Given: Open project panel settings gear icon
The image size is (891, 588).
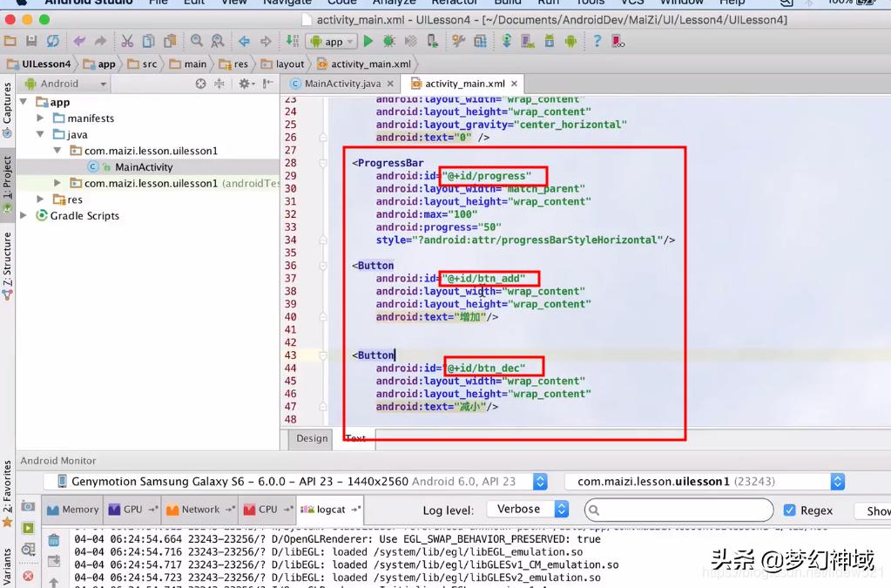Looking at the screenshot, I should [x=245, y=84].
